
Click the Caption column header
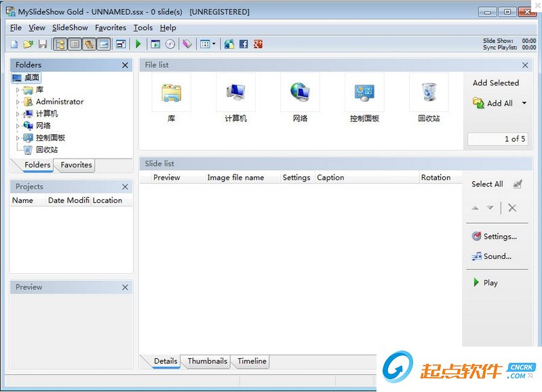click(367, 178)
